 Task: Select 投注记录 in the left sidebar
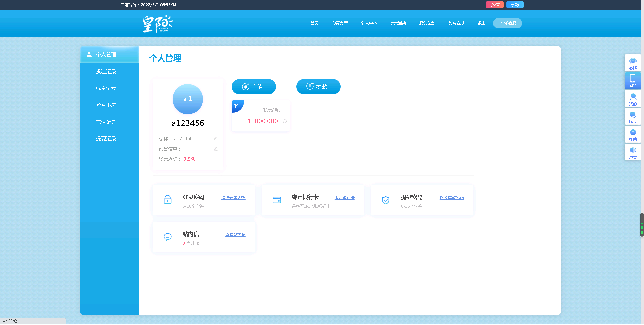[x=106, y=72]
